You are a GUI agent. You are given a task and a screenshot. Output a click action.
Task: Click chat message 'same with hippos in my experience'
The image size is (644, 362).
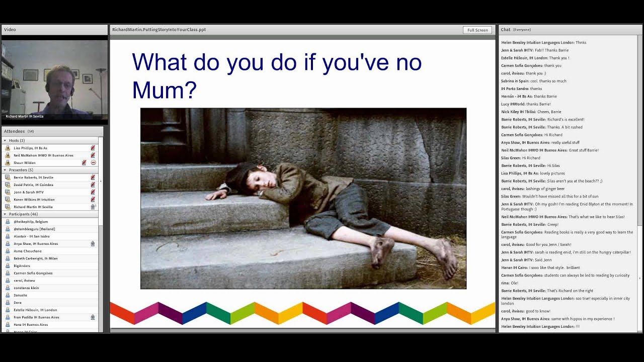[581, 319]
